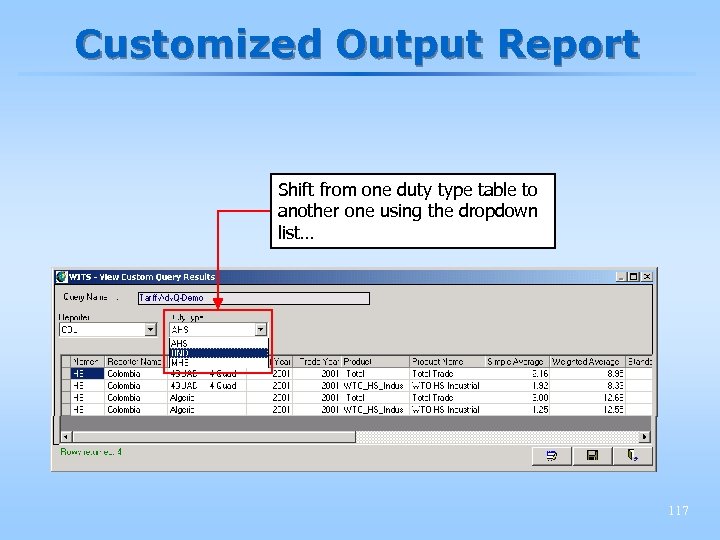The height and width of the screenshot is (540, 720).
Task: Choose the highlighted BND option in list
Action: [x=219, y=353]
